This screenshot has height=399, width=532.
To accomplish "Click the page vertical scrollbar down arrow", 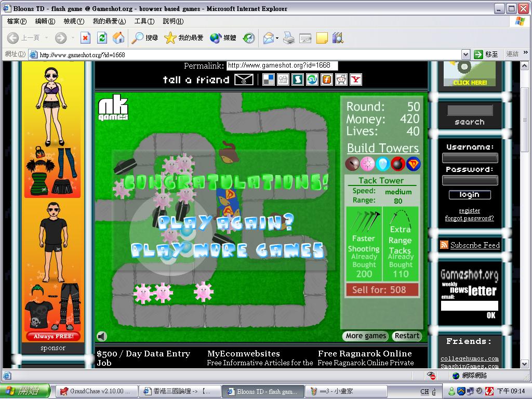I will click(x=525, y=364).
